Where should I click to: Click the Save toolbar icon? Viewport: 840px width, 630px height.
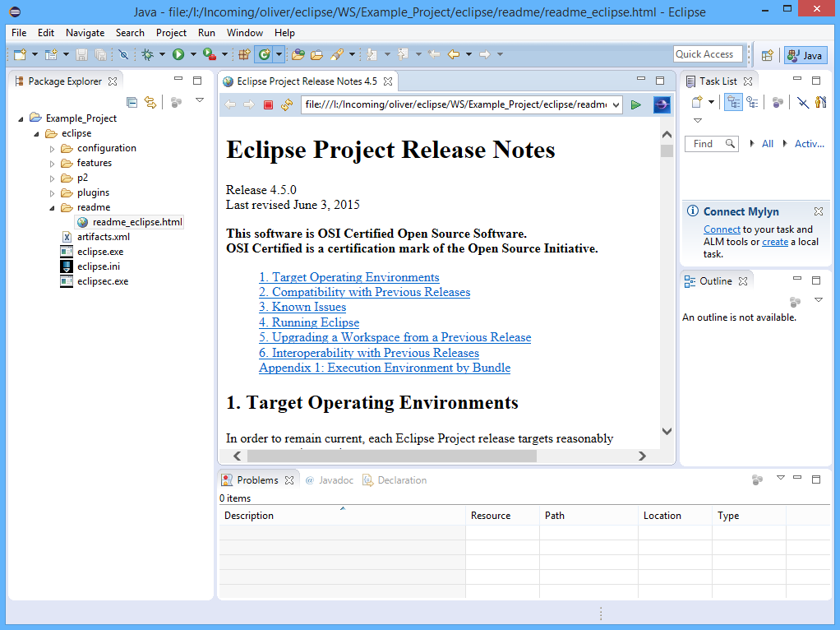[x=81, y=54]
